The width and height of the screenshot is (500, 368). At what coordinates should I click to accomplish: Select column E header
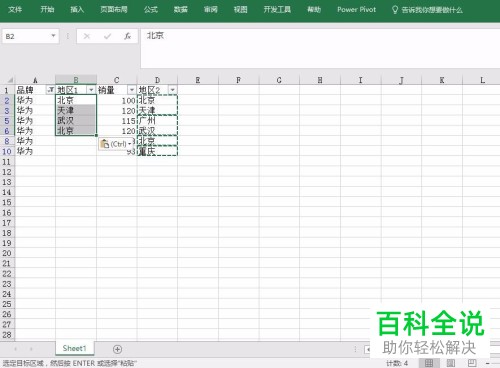click(198, 80)
